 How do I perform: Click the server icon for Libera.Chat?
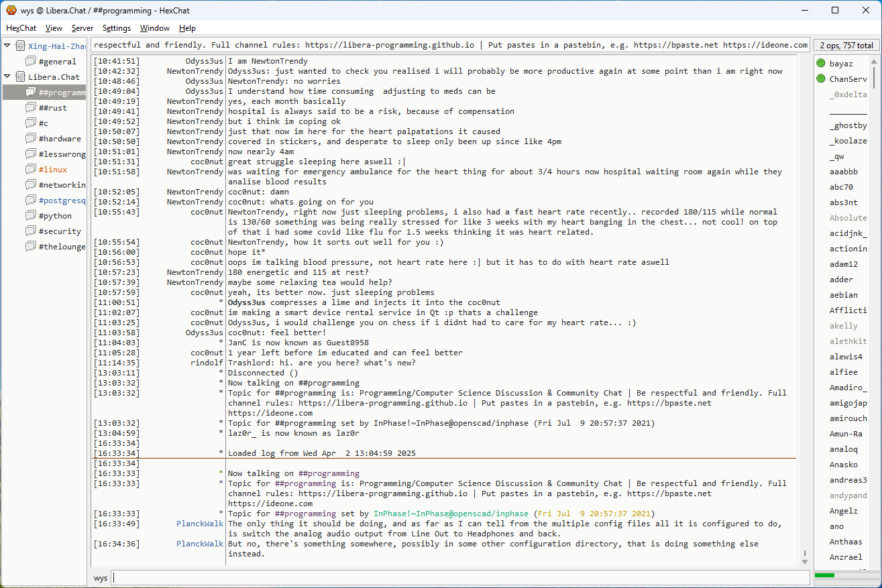(20, 77)
